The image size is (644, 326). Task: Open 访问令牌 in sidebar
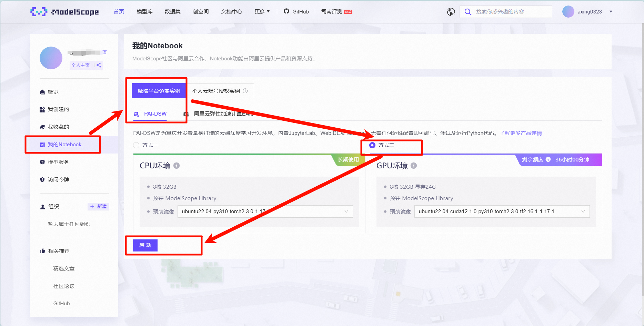(x=58, y=180)
